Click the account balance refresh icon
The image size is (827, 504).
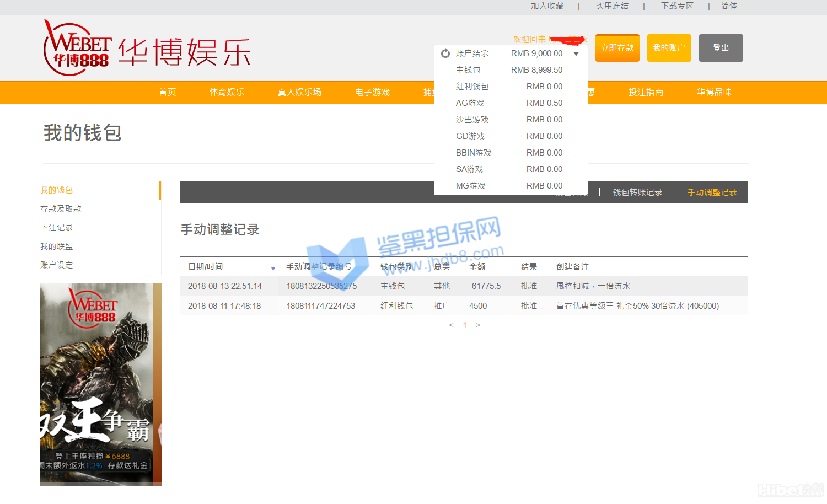[445, 53]
